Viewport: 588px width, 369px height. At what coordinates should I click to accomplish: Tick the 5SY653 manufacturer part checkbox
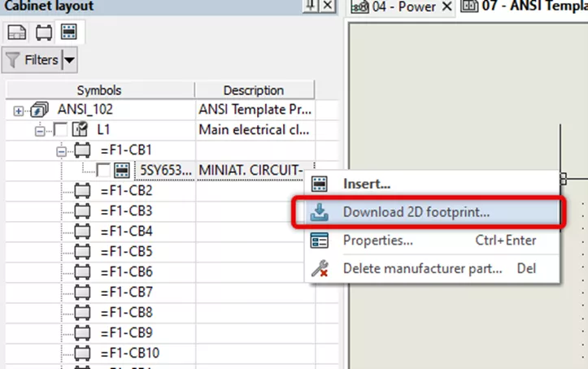click(x=102, y=171)
